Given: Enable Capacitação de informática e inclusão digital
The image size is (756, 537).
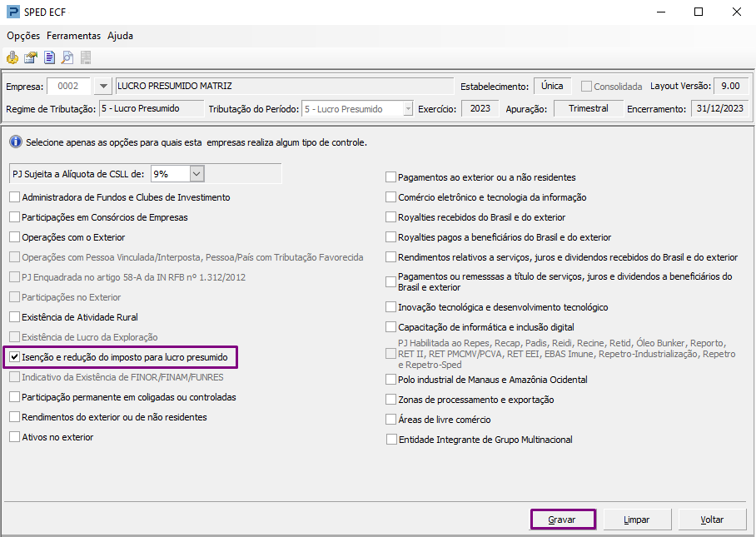Looking at the screenshot, I should tap(391, 327).
